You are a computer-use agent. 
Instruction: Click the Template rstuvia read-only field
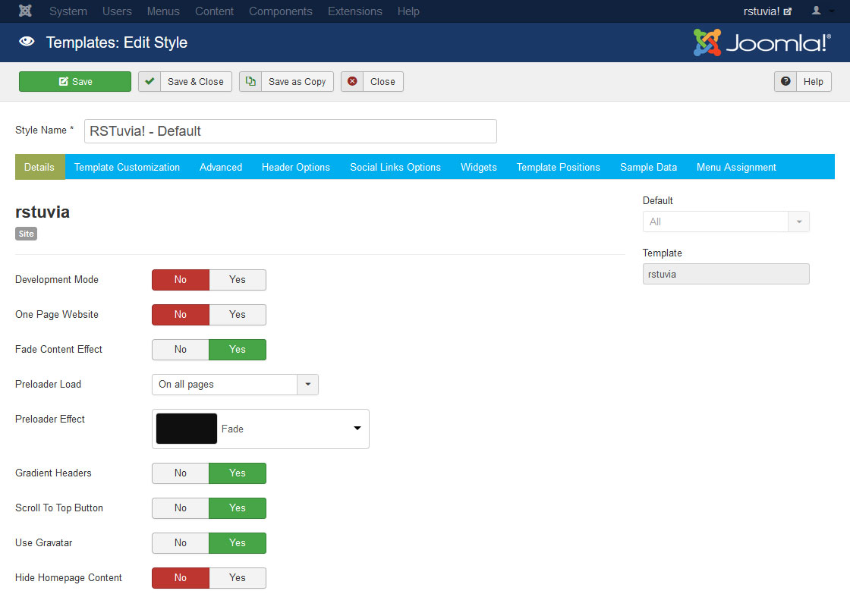point(726,274)
